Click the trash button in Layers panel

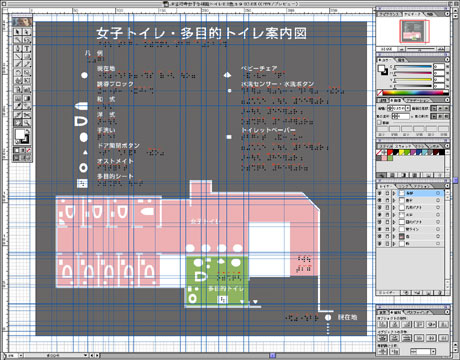pyautogui.click(x=439, y=293)
